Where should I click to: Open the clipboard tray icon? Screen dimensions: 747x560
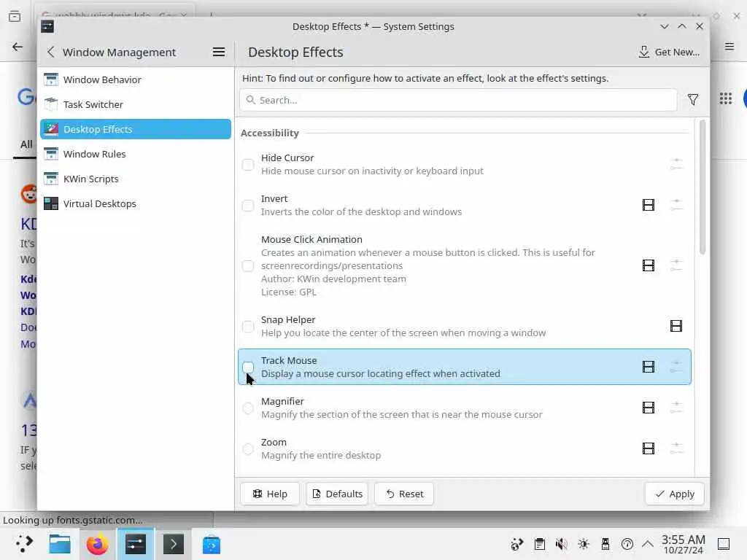point(539,544)
